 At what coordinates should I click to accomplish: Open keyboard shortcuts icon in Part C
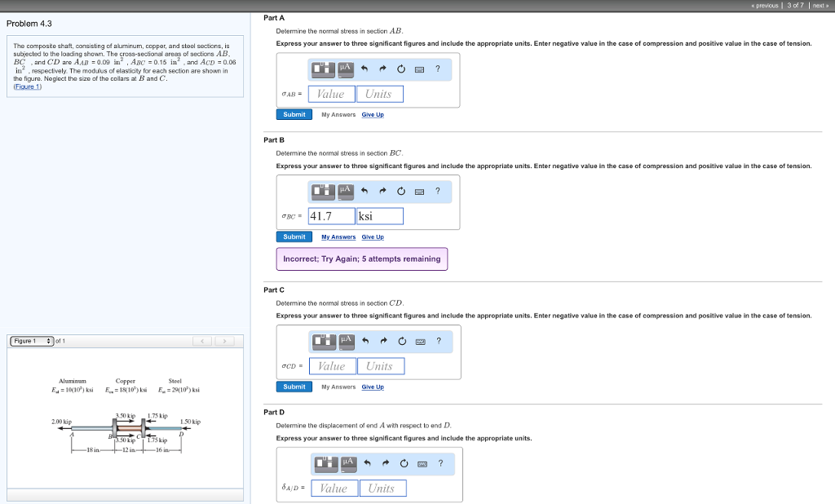click(419, 342)
